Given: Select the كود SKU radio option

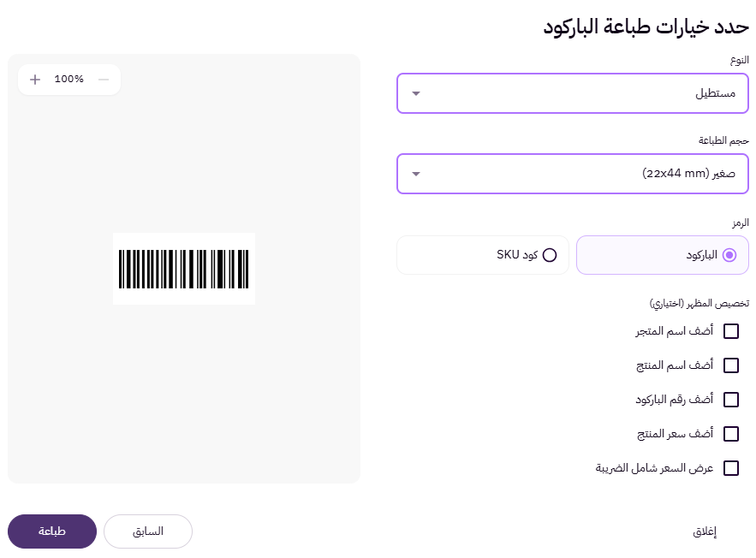Looking at the screenshot, I should pos(551,254).
